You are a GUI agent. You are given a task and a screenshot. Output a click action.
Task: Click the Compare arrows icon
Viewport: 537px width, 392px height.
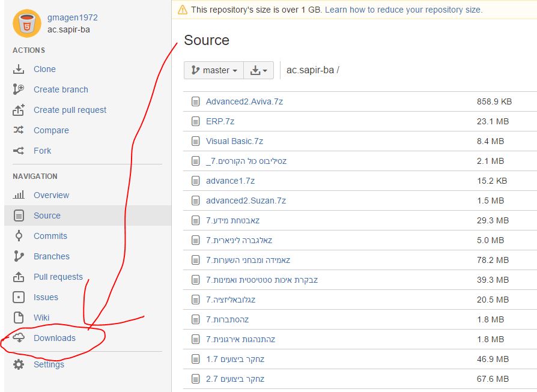coord(19,130)
